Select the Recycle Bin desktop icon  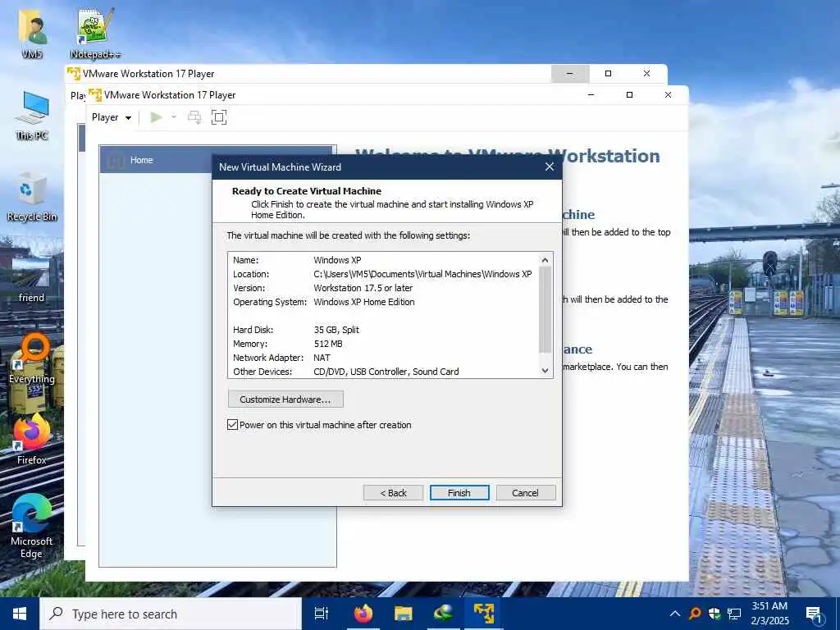(32, 197)
